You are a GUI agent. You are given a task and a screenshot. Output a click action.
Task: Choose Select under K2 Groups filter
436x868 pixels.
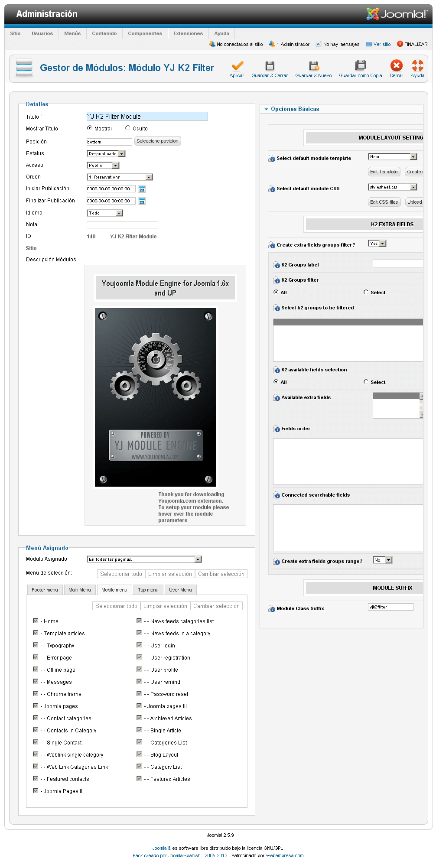[366, 292]
